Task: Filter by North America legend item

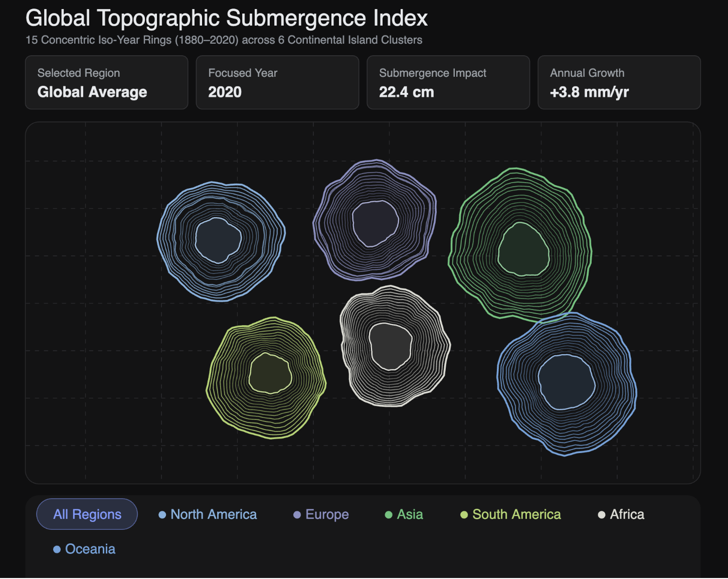Action: click(x=208, y=514)
